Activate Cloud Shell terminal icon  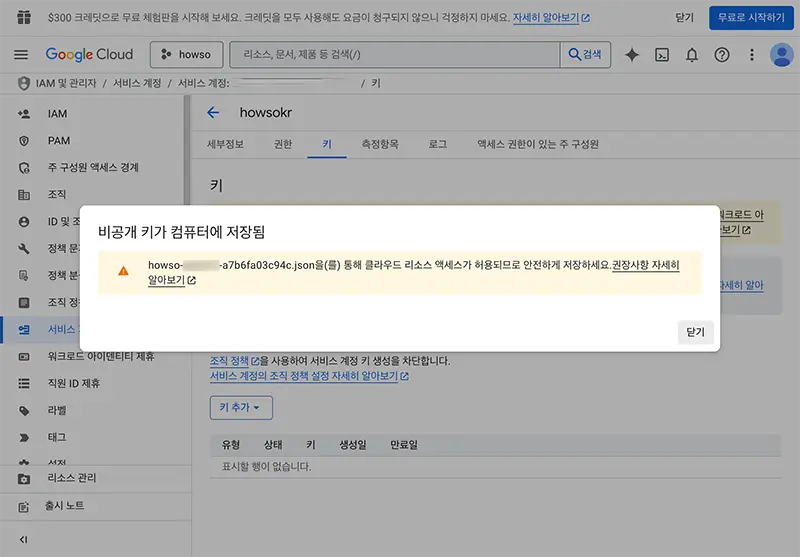point(662,55)
